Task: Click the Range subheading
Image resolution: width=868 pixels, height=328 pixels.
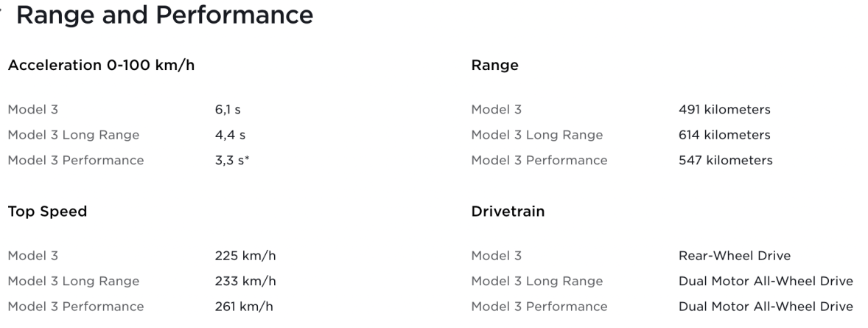Action: click(x=494, y=65)
